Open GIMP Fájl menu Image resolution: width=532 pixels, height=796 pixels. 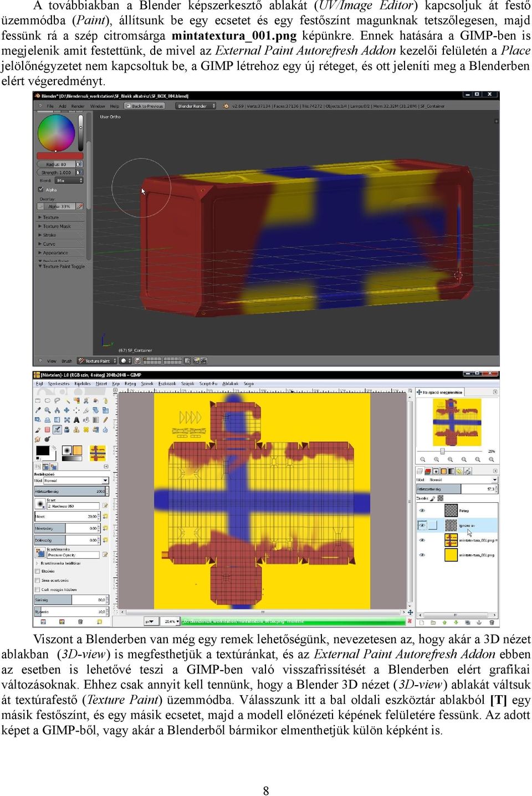[x=39, y=383]
